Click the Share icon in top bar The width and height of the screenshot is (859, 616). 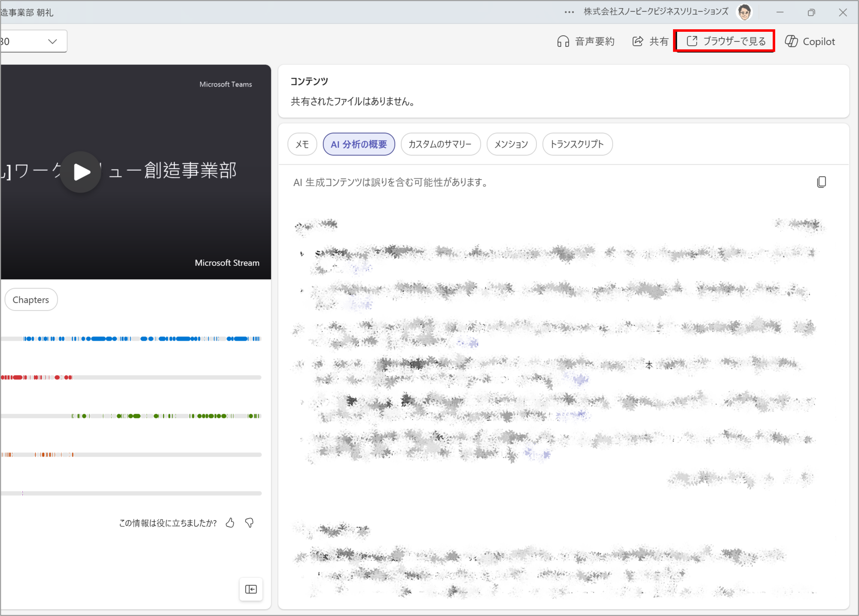638,41
